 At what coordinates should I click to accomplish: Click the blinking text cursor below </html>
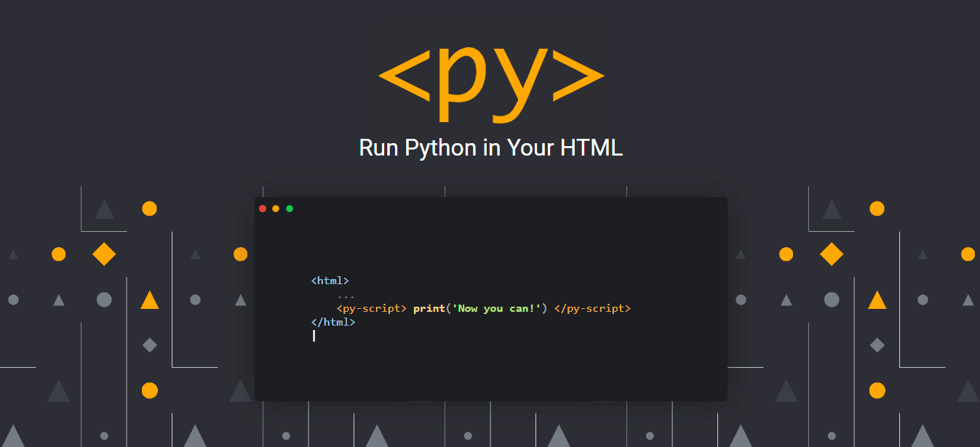pos(314,336)
